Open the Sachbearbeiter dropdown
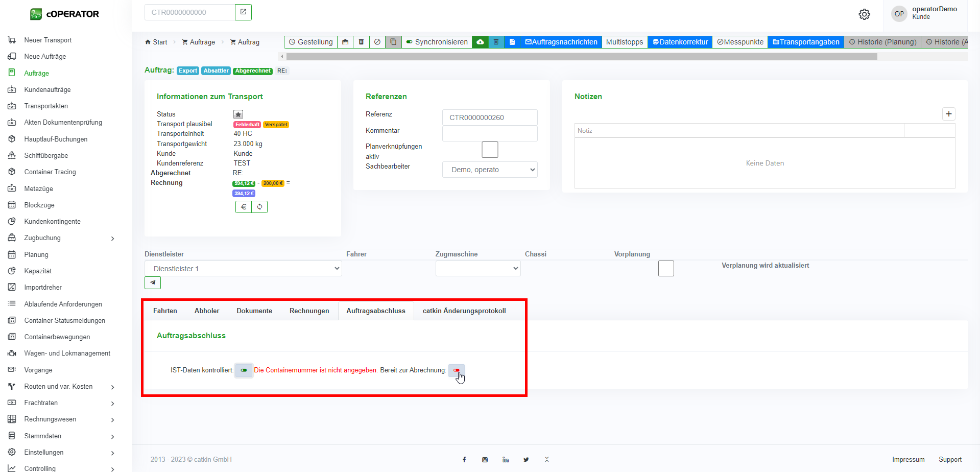980x472 pixels. point(489,170)
